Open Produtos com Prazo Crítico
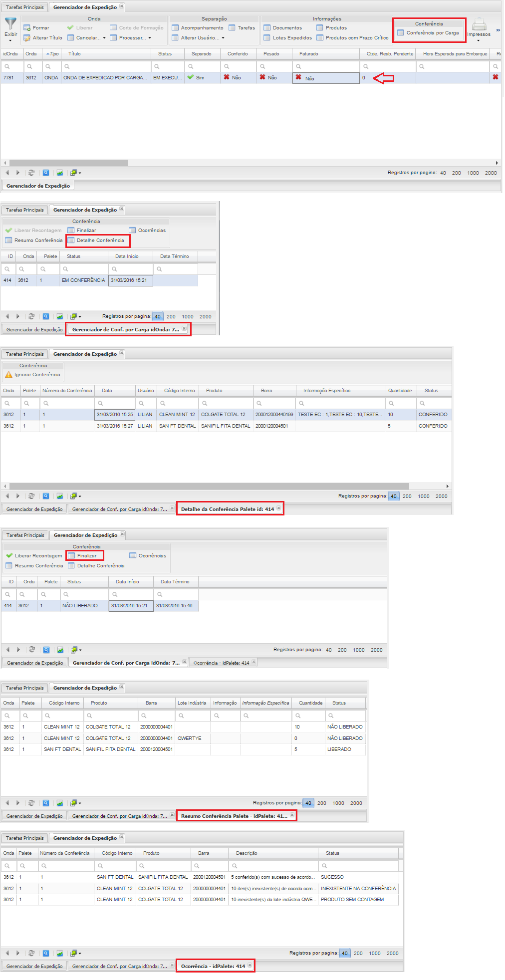The height and width of the screenshot is (980, 505). (x=352, y=38)
